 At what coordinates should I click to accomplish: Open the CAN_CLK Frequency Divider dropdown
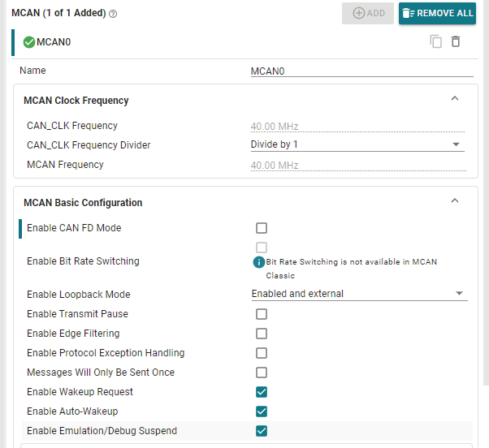click(x=357, y=144)
